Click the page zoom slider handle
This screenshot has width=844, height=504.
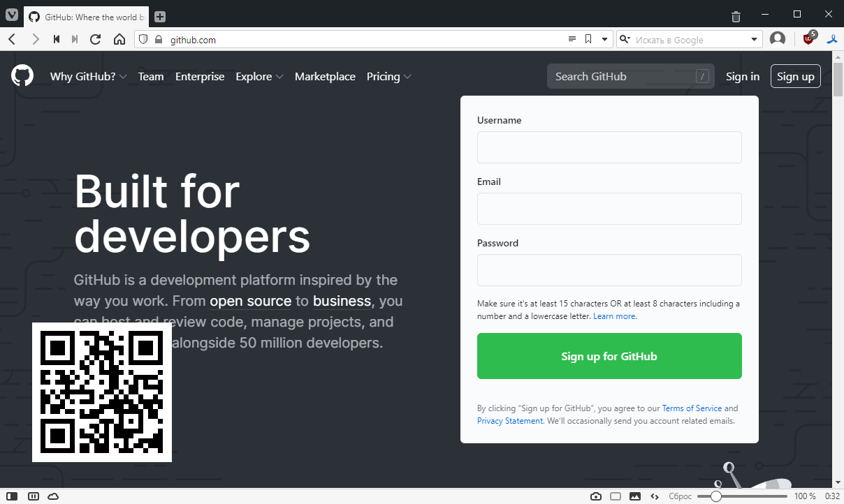click(715, 496)
